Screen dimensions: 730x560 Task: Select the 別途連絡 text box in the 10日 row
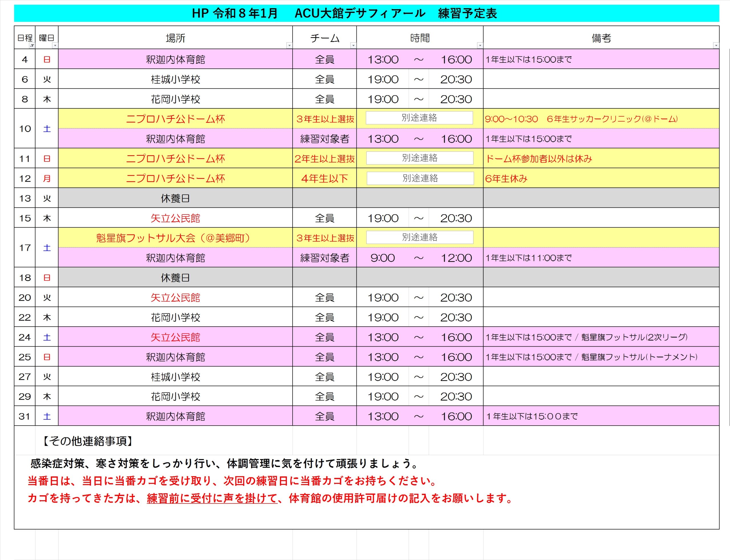pyautogui.click(x=419, y=118)
